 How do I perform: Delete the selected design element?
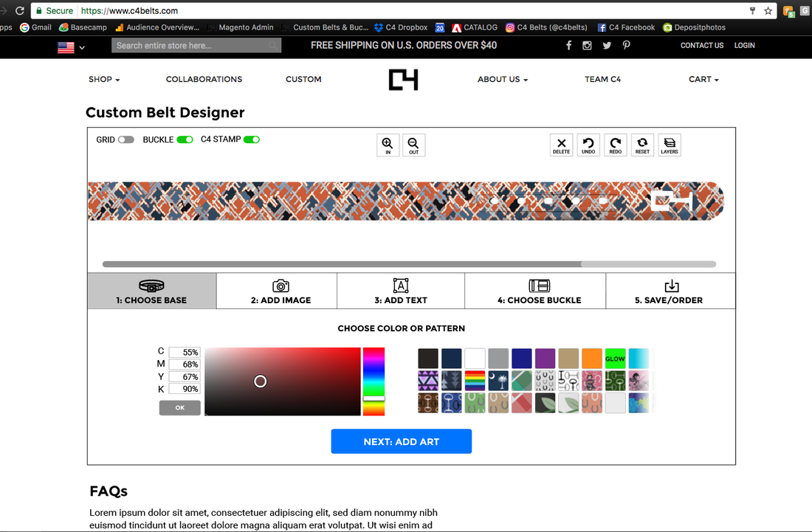coord(561,145)
